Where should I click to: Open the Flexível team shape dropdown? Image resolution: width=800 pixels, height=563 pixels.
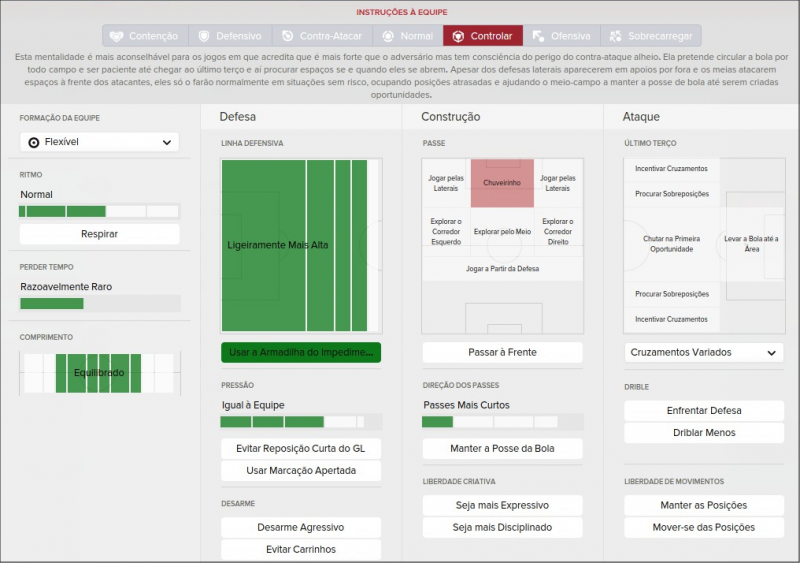tap(99, 142)
